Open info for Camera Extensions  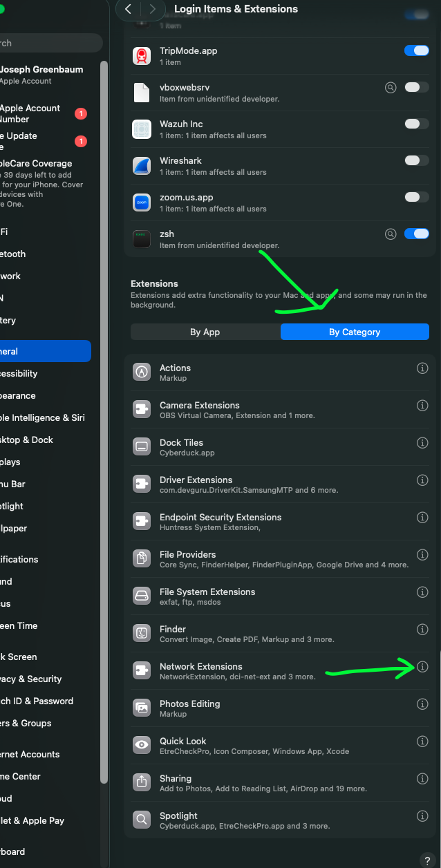[422, 406]
